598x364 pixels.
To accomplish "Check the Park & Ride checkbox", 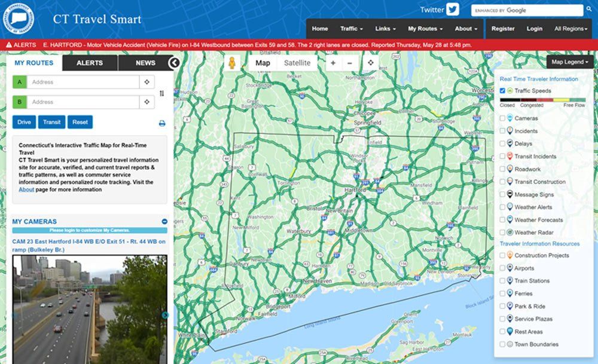I will tap(503, 306).
